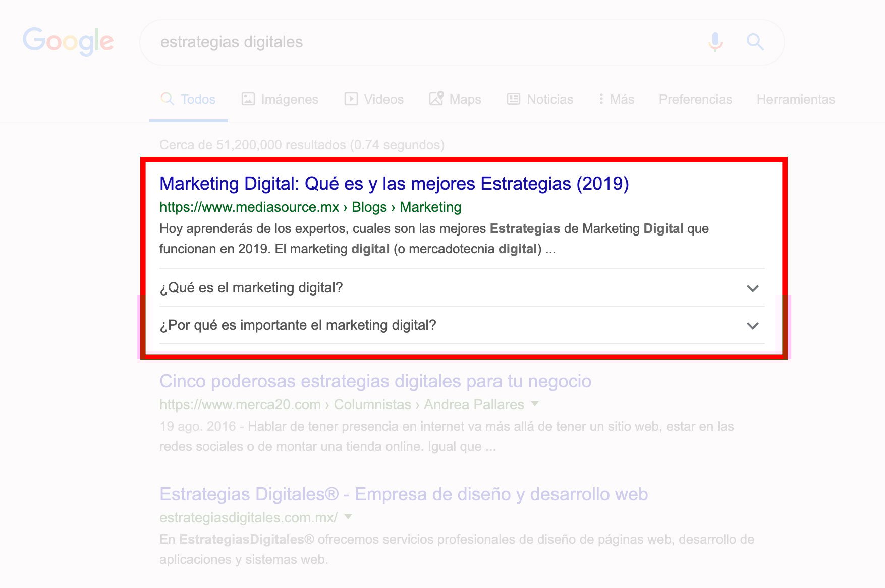This screenshot has height=588, width=885.
Task: Expand '¿Qué es el marketing digital?' chevron
Action: [753, 288]
